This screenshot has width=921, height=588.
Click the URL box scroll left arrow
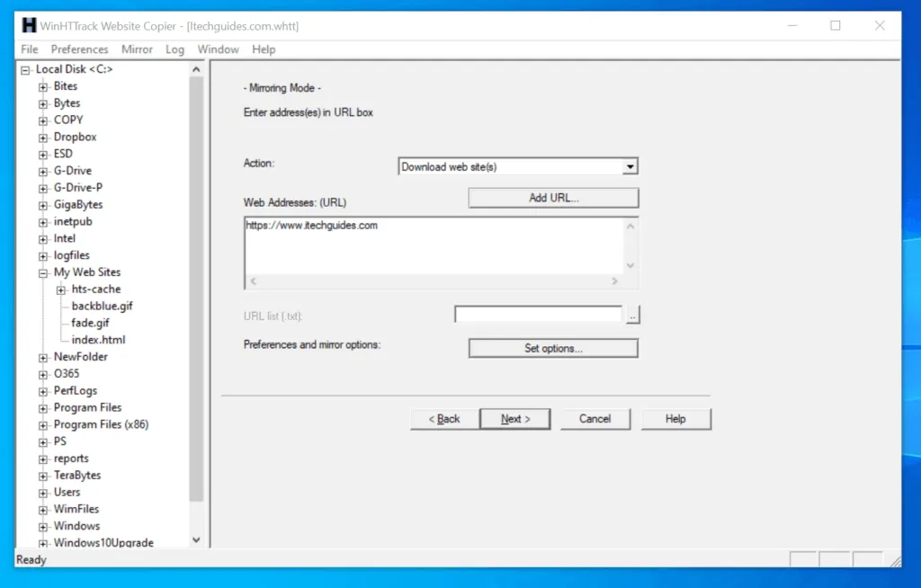click(253, 281)
